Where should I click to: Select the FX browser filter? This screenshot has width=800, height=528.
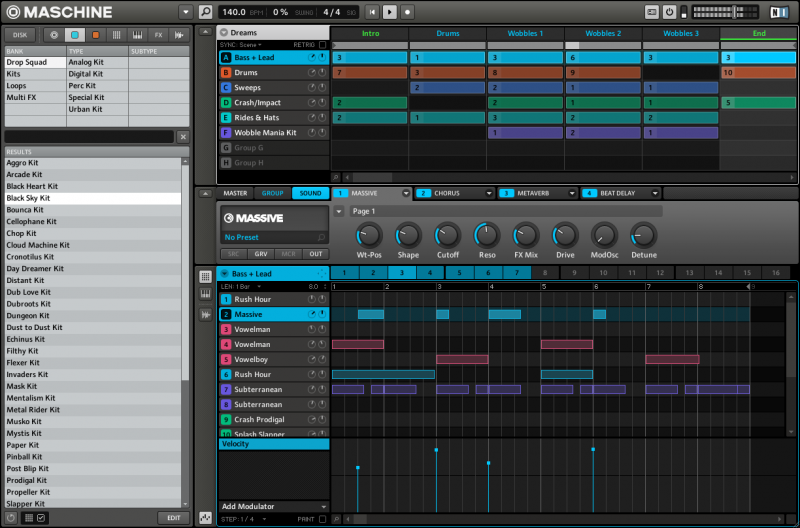click(158, 35)
